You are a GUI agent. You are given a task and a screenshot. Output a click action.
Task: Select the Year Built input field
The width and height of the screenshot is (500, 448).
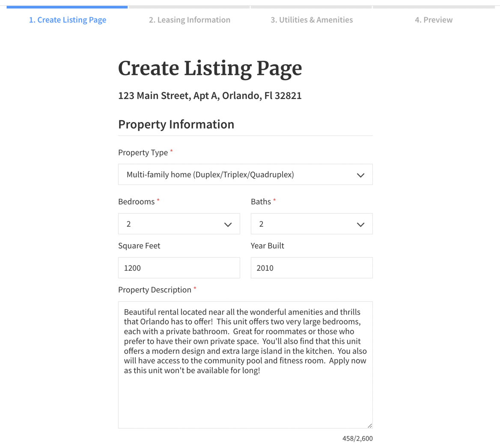click(x=311, y=267)
